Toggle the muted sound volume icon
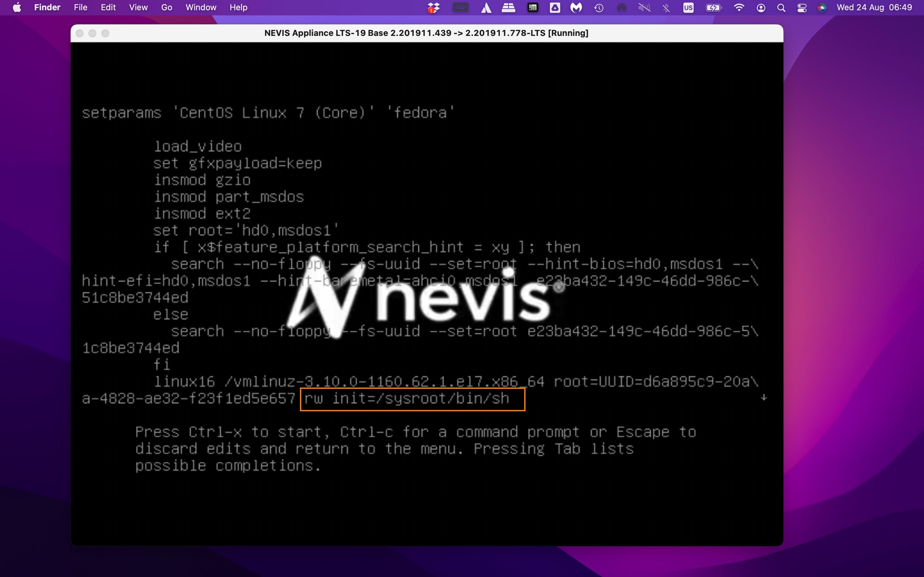This screenshot has width=924, height=577. point(644,8)
